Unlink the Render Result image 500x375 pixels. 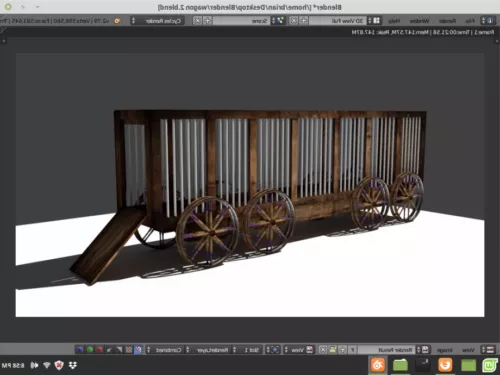click(x=323, y=350)
